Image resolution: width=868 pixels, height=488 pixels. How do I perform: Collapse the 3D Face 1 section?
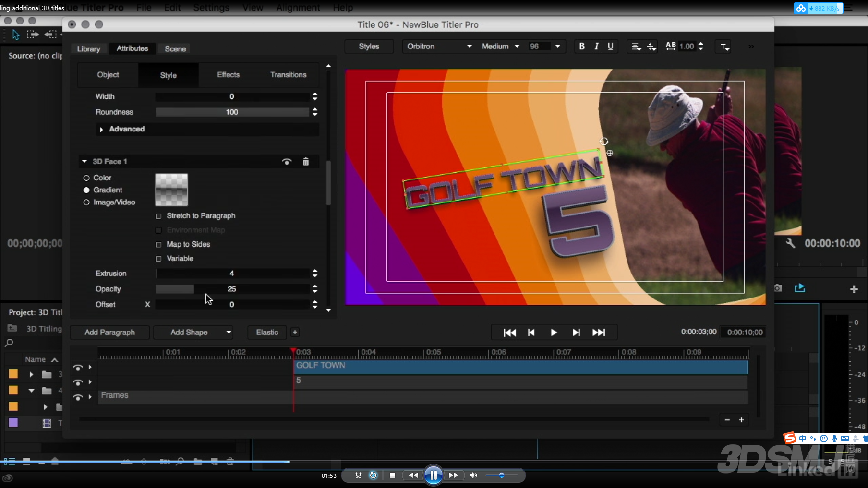click(84, 162)
